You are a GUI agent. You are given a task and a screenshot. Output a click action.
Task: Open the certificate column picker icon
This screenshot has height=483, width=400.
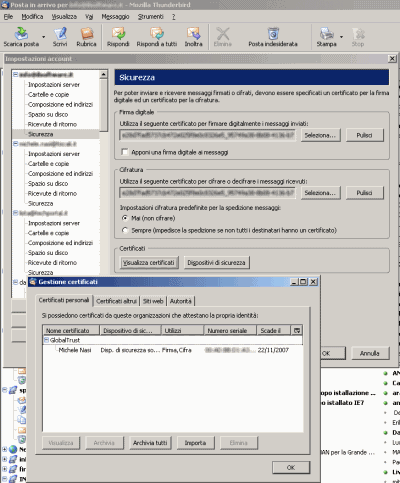297,330
